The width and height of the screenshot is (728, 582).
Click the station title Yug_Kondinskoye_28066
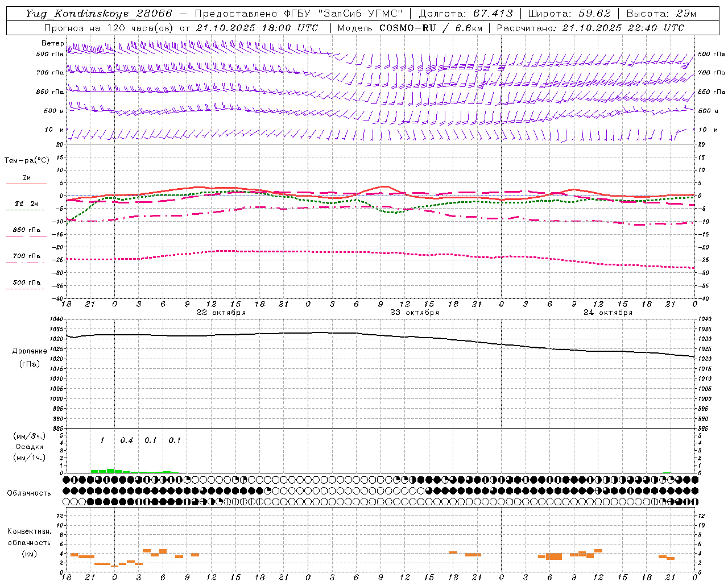coord(99,14)
